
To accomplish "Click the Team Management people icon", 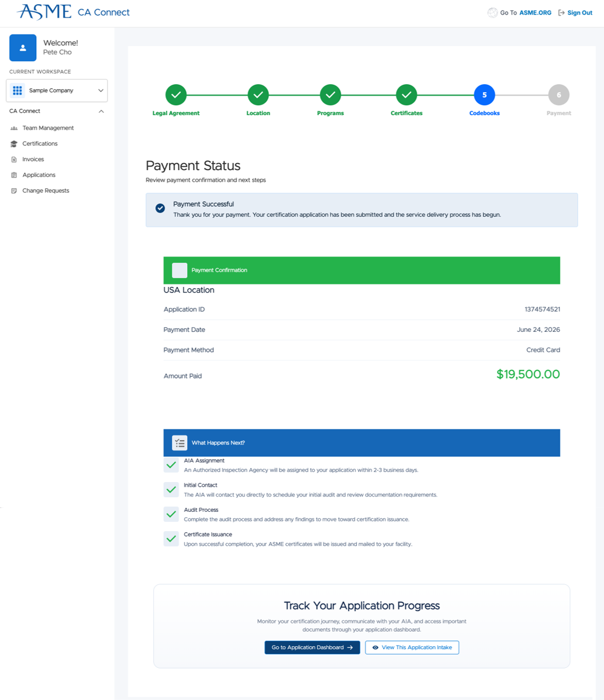I will [x=14, y=128].
